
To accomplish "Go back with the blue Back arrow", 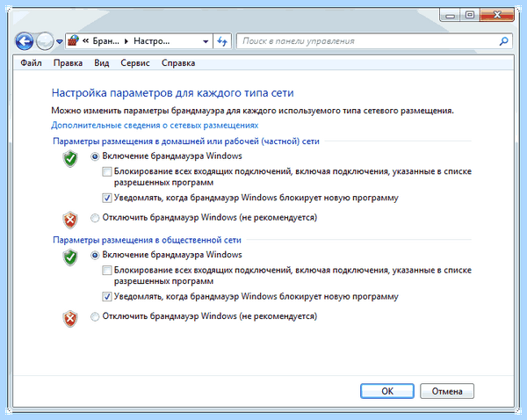I will [25, 41].
